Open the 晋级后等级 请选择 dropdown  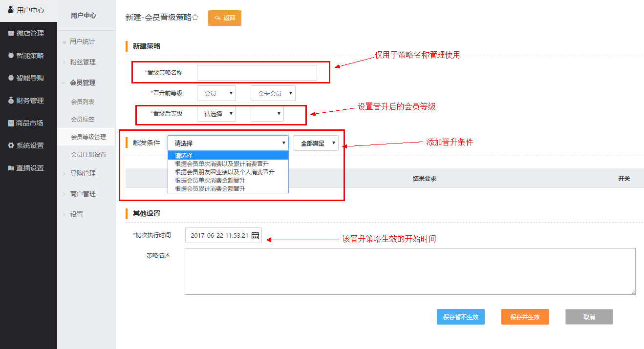(x=216, y=114)
